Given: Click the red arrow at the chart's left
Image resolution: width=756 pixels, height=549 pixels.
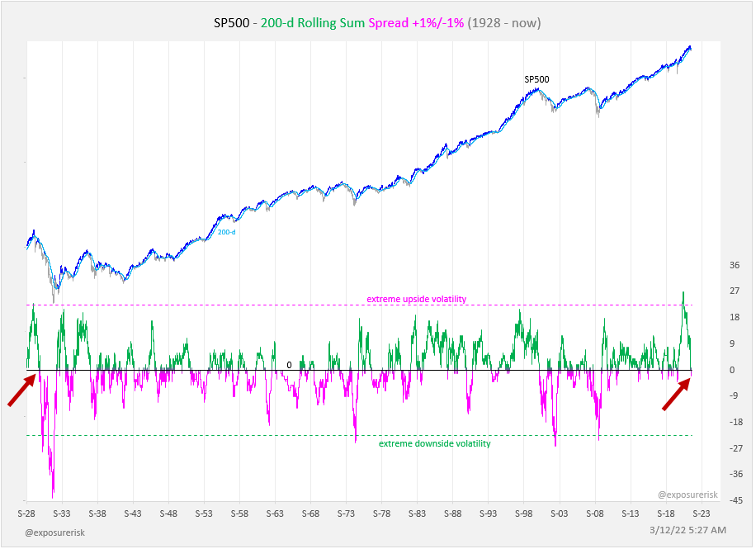Looking at the screenshot, I should (22, 390).
